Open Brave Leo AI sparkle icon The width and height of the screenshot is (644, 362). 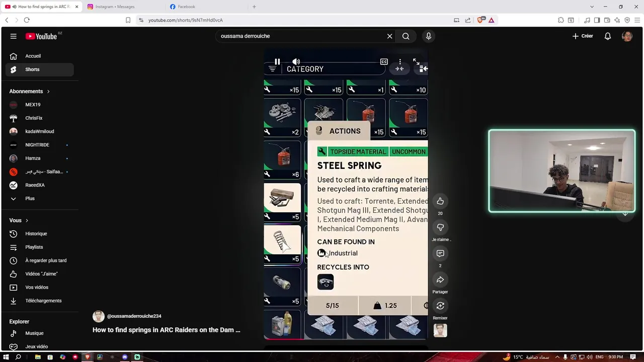point(617,20)
